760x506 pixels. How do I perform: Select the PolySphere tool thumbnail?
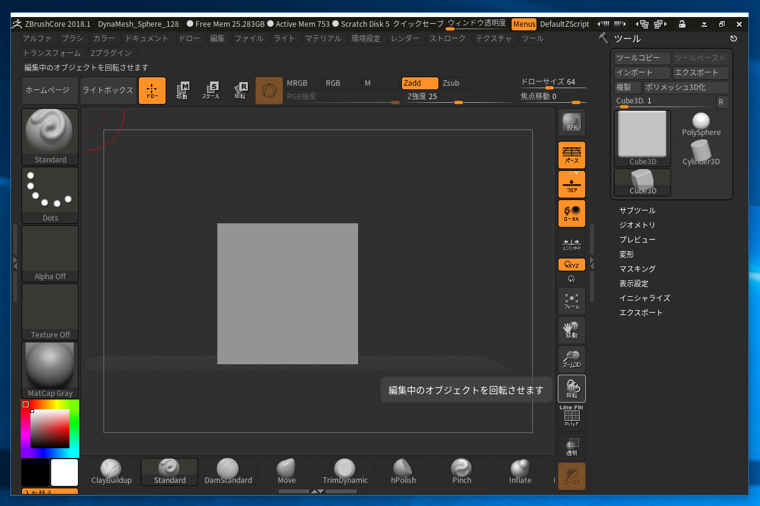[701, 125]
